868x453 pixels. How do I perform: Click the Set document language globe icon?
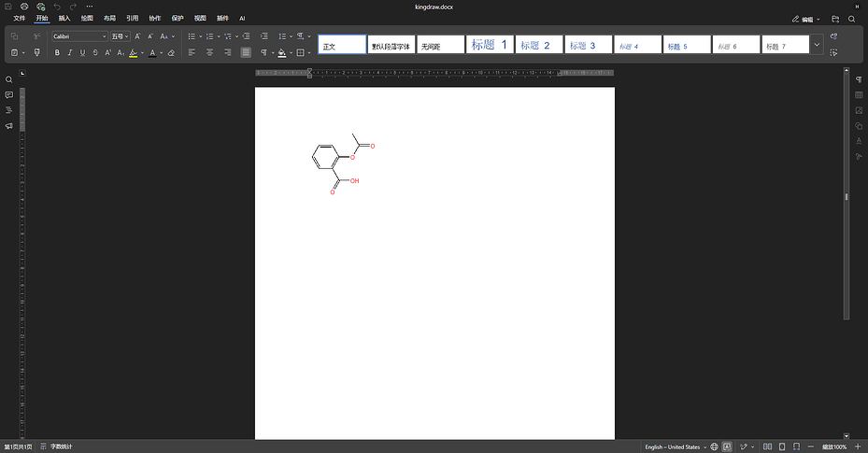(714, 446)
